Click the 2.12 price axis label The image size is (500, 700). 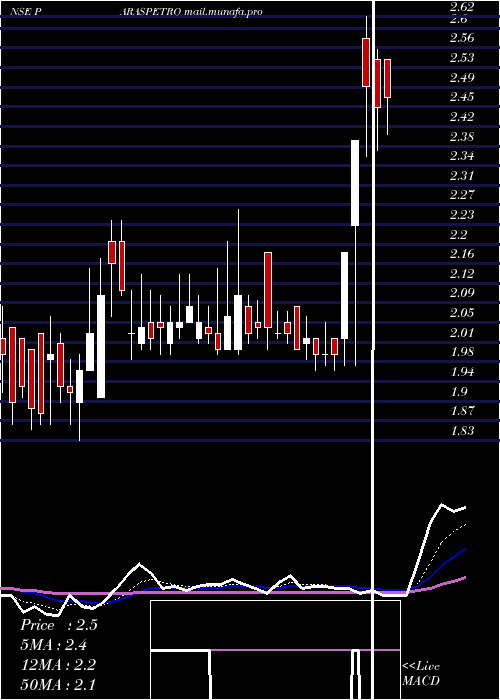[462, 273]
